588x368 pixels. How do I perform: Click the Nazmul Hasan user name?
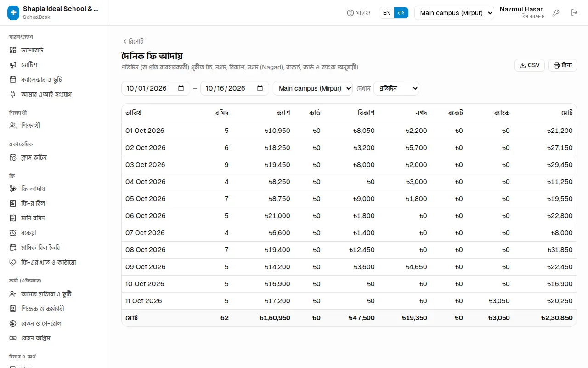(x=522, y=9)
